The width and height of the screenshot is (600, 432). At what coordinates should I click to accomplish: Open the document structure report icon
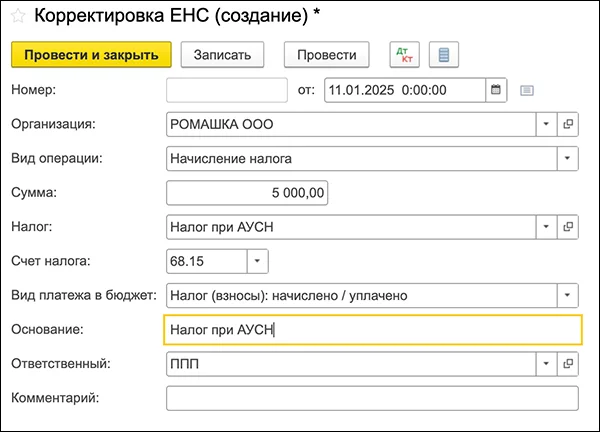coord(443,54)
